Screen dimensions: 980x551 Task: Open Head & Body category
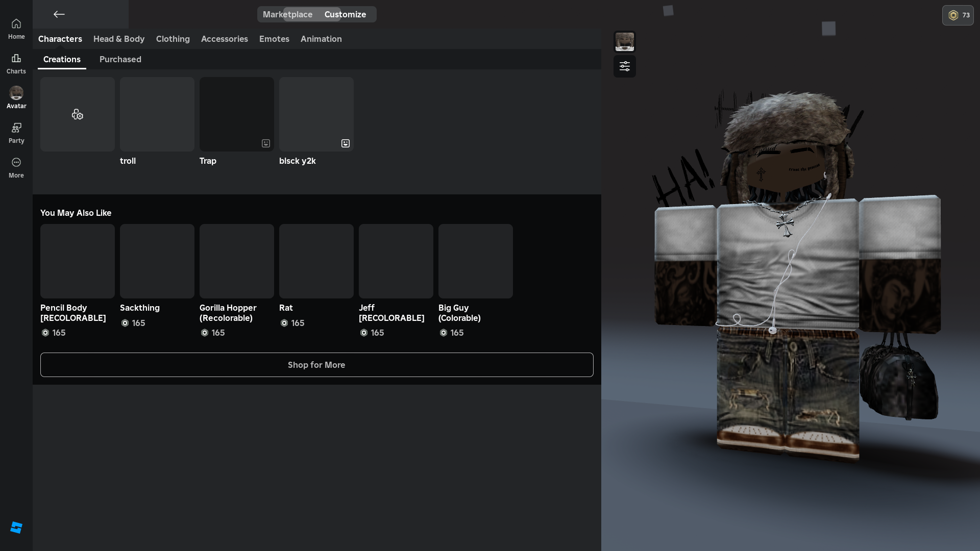pos(119,39)
